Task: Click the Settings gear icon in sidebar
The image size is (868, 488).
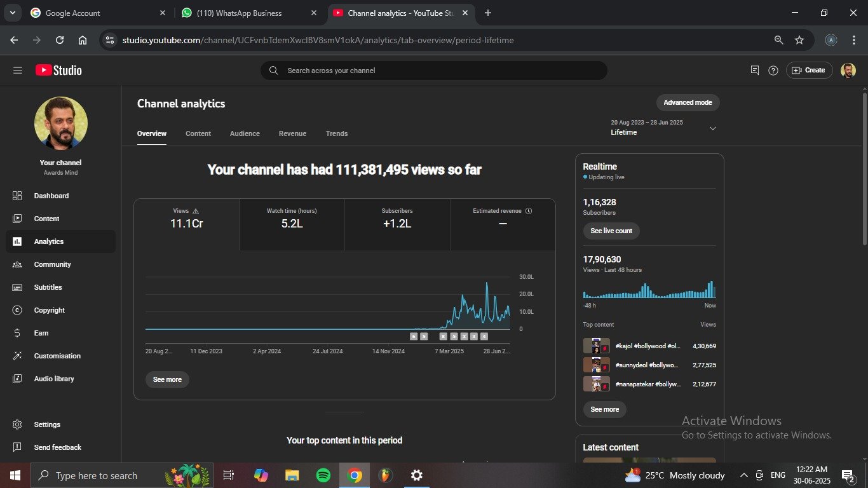Action: click(17, 424)
